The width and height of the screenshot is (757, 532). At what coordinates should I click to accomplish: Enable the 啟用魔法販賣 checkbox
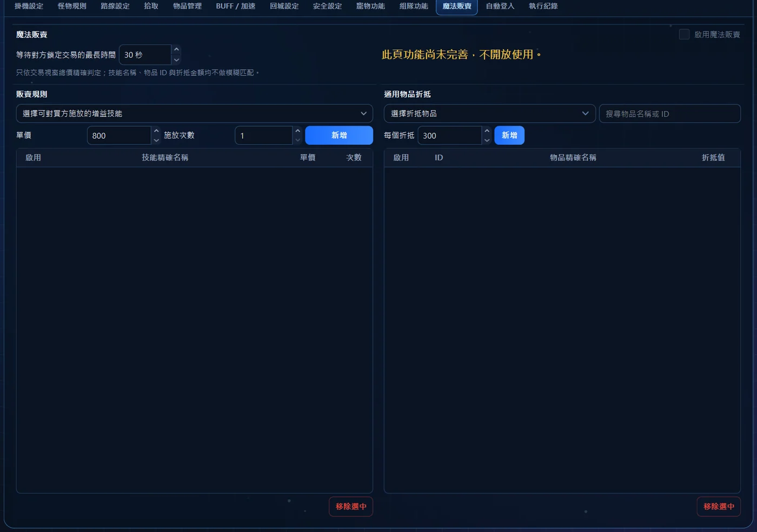click(684, 35)
